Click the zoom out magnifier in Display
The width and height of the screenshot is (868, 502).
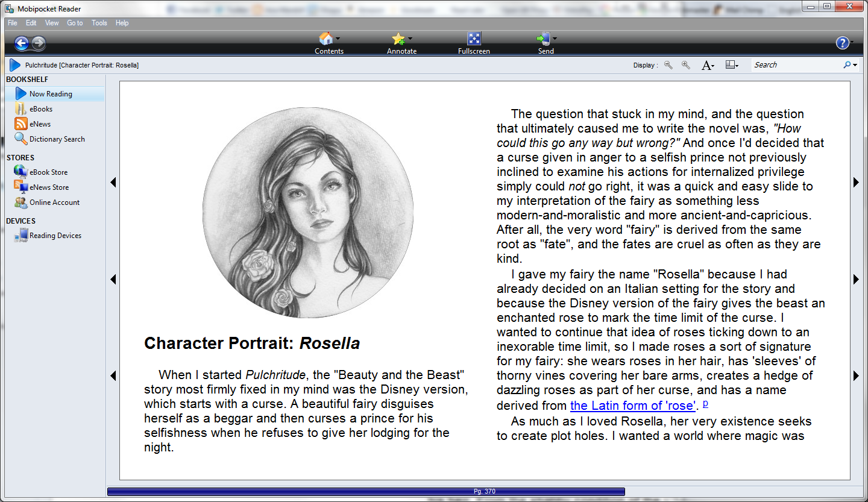tap(668, 65)
